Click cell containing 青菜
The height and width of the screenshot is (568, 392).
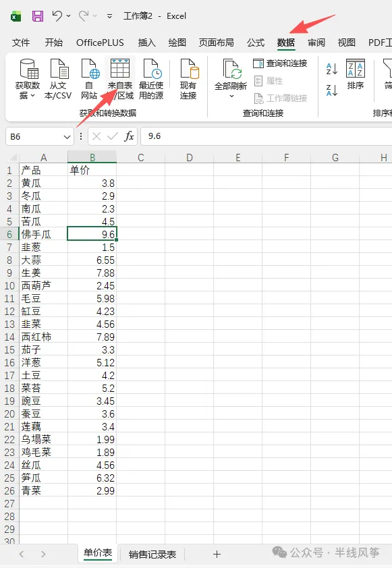tap(43, 490)
